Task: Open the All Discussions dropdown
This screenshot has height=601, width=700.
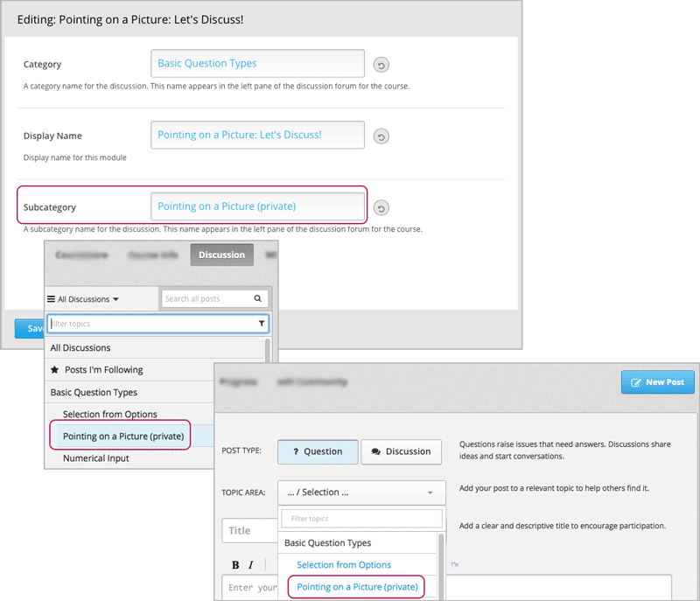Action: [83, 299]
